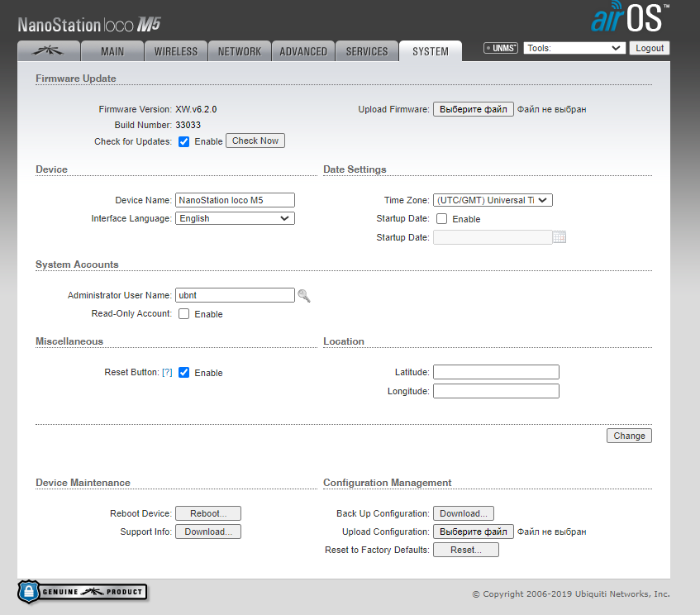Switch to the WIRELESS tab
This screenshot has height=615, width=700.
point(176,51)
